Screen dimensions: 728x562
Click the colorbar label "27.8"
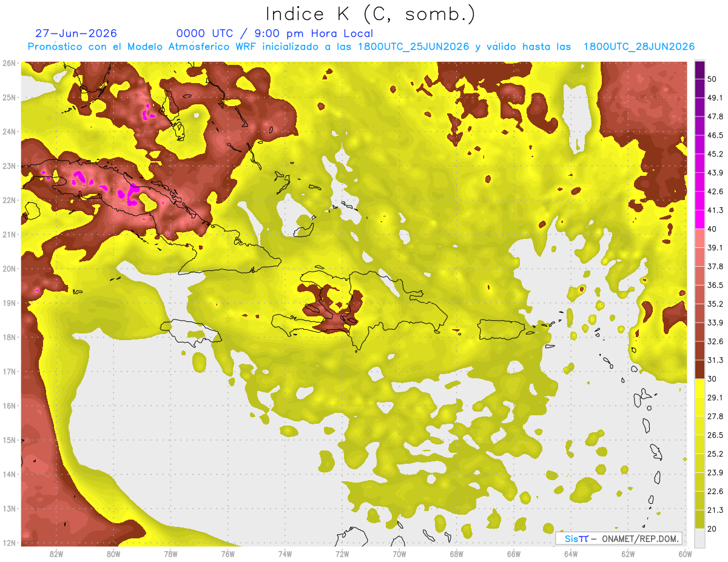click(715, 416)
